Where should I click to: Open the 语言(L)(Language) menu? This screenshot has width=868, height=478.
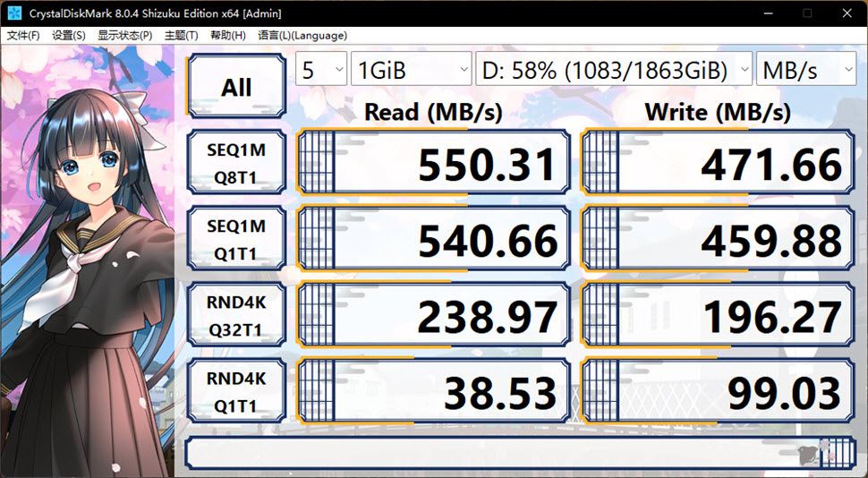coord(302,36)
